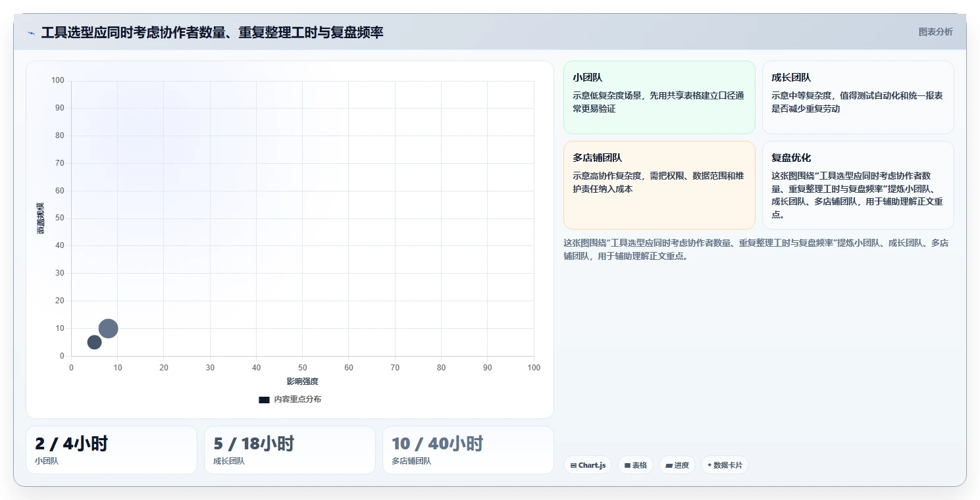The height and width of the screenshot is (500, 980).
Task: Click the main heading 工具选型应同时考虑协作者数量
Action: (212, 32)
